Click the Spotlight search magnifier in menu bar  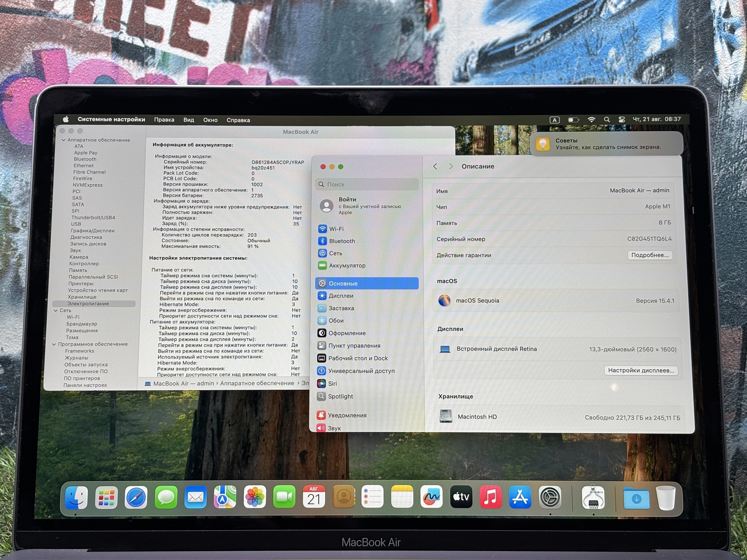click(607, 120)
